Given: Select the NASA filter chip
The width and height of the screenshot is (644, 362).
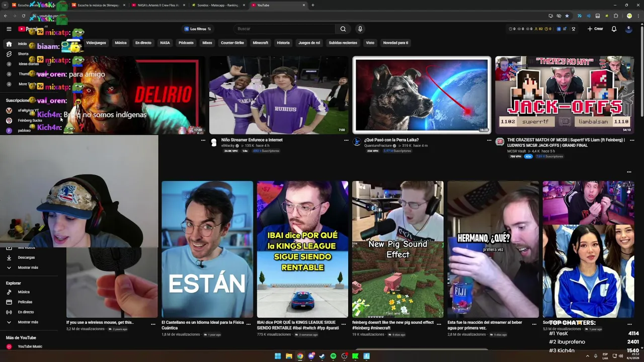Looking at the screenshot, I should 165,43.
